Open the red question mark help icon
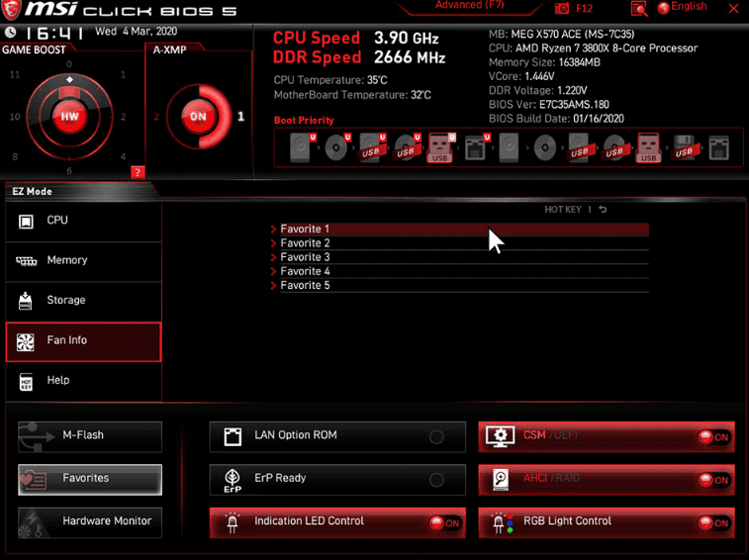Screen dimensions: 749x560 pyautogui.click(x=138, y=172)
